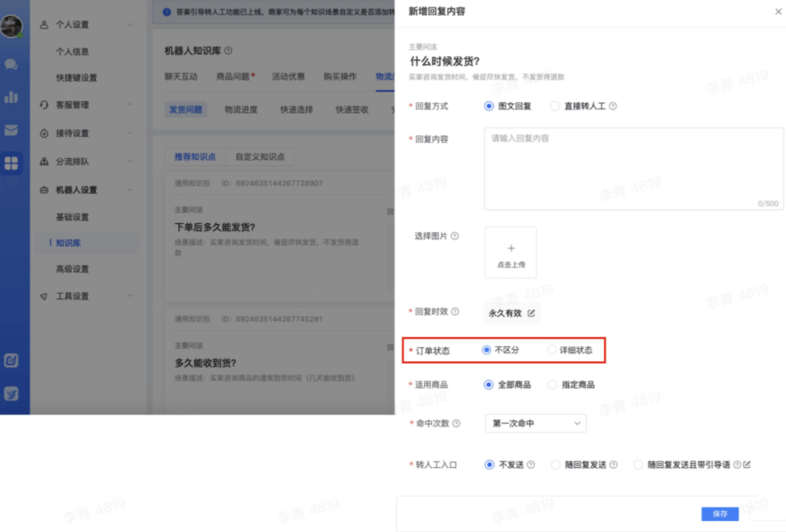Open the 第一次命中 dropdown

pos(535,424)
